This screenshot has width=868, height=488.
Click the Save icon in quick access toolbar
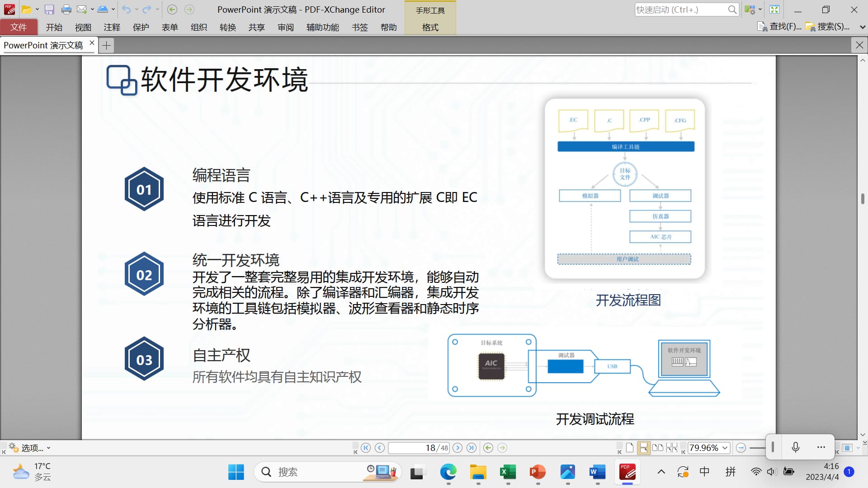(49, 9)
